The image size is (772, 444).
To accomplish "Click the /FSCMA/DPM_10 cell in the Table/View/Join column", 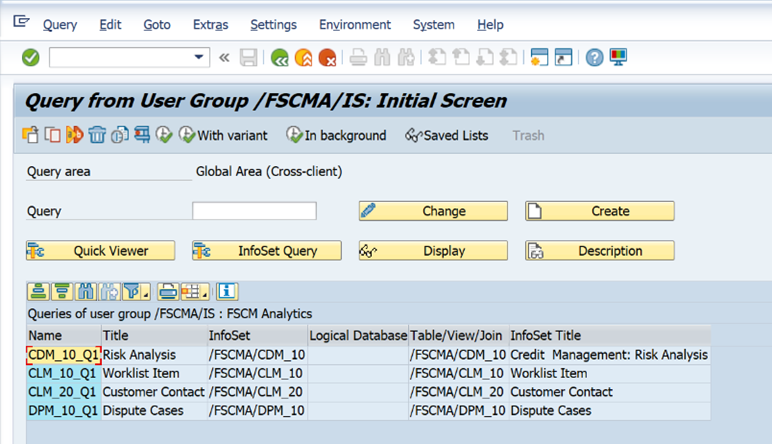I will coord(458,411).
